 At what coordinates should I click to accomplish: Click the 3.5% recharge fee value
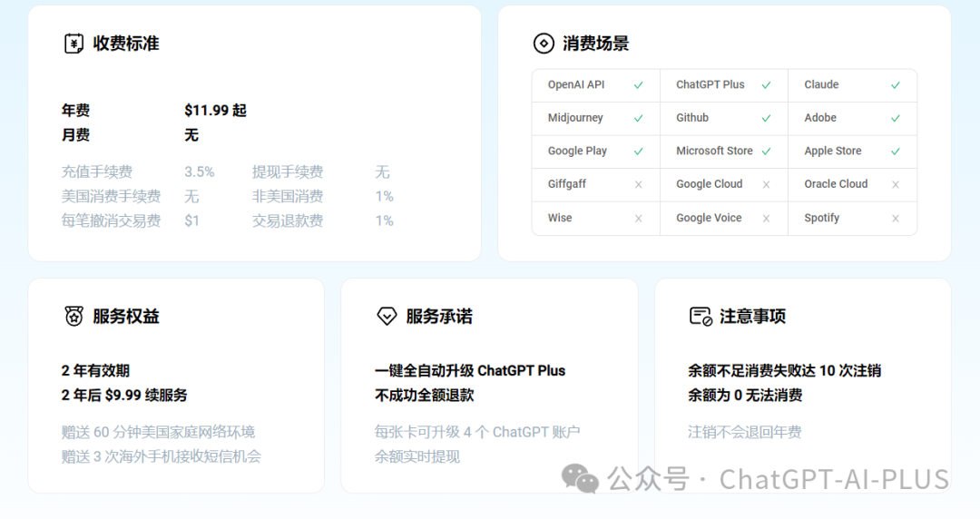tap(199, 171)
